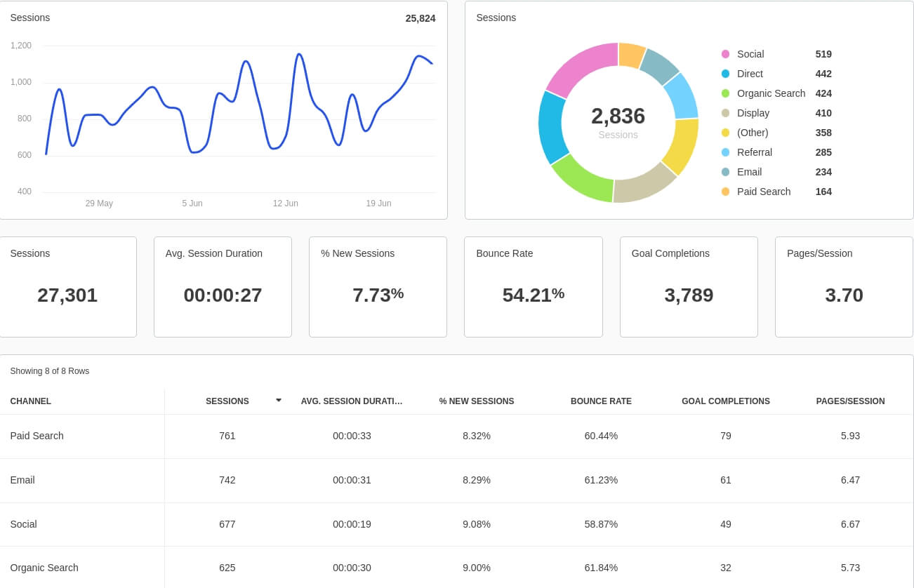Open the Sessions column sort dropdown arrow
The width and height of the screenshot is (914, 588).
[x=279, y=400]
